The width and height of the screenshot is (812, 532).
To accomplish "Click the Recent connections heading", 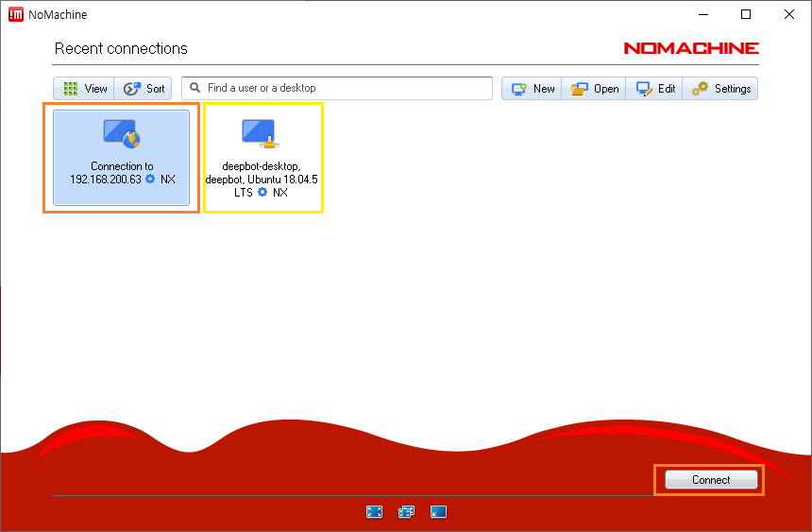I will pyautogui.click(x=121, y=48).
